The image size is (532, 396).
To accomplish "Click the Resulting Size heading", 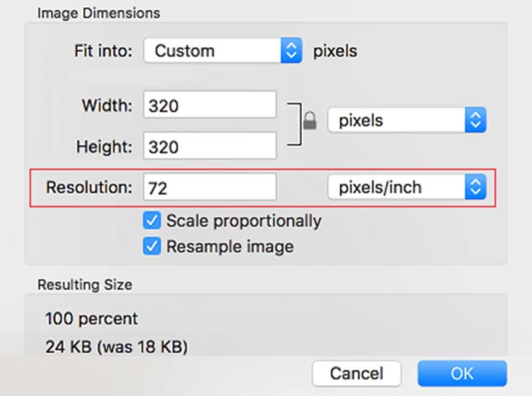I will 84,285.
